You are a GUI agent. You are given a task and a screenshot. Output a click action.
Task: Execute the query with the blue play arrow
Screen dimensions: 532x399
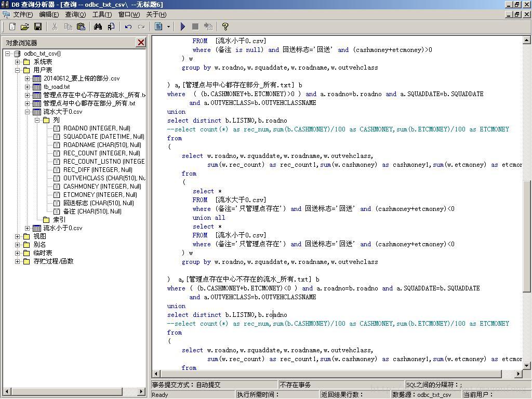(182, 26)
